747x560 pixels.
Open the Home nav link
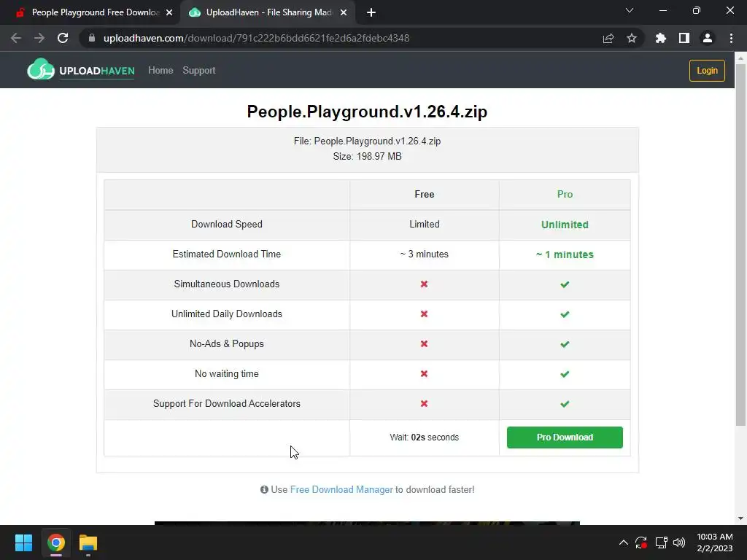click(x=160, y=71)
